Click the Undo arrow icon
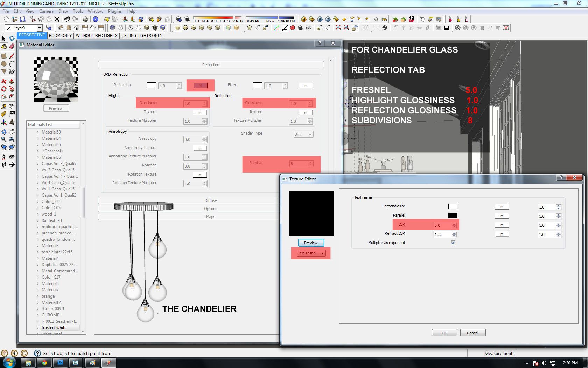 66,19
